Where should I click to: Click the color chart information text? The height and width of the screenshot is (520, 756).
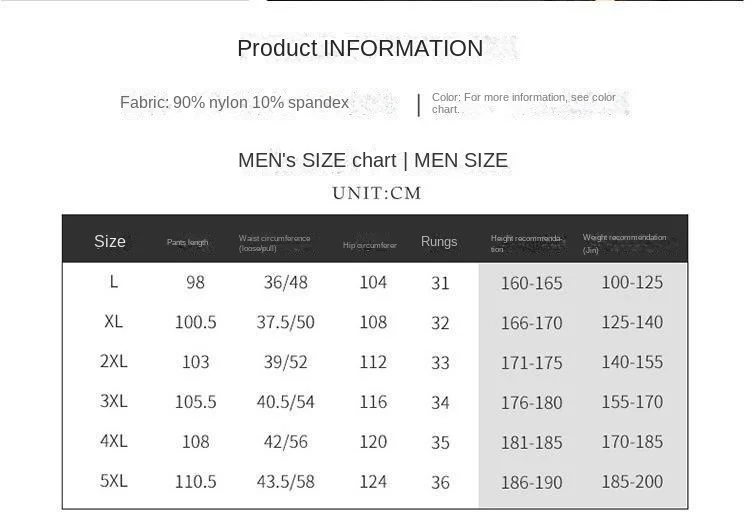coord(523,103)
